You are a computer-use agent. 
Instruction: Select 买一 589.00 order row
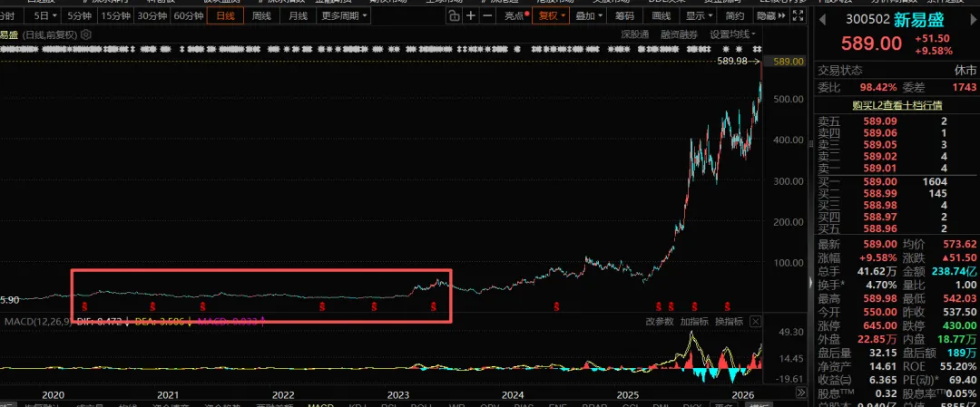point(897,181)
